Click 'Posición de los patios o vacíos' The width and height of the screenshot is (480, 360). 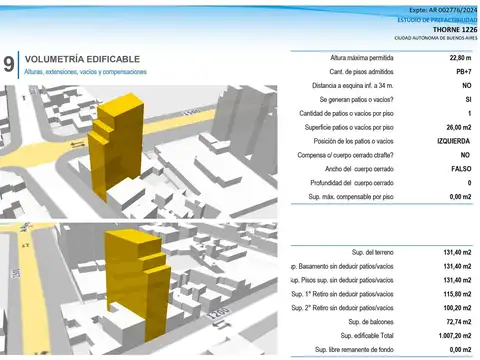point(353,141)
